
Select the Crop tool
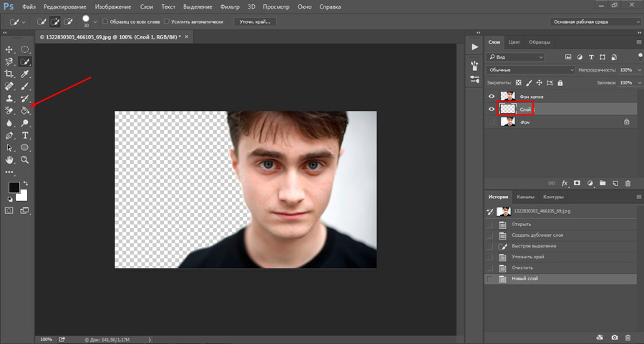(x=9, y=74)
